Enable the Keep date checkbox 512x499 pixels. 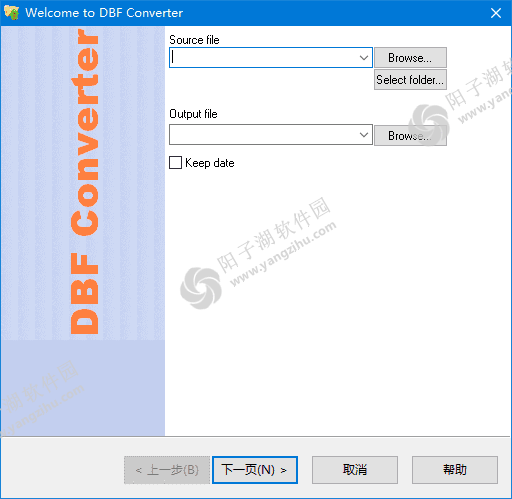coord(175,163)
